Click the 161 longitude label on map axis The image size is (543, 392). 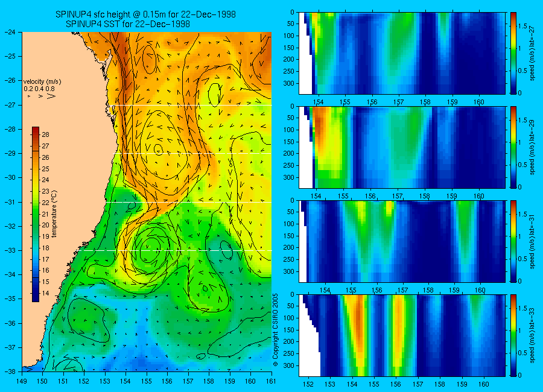point(271,381)
